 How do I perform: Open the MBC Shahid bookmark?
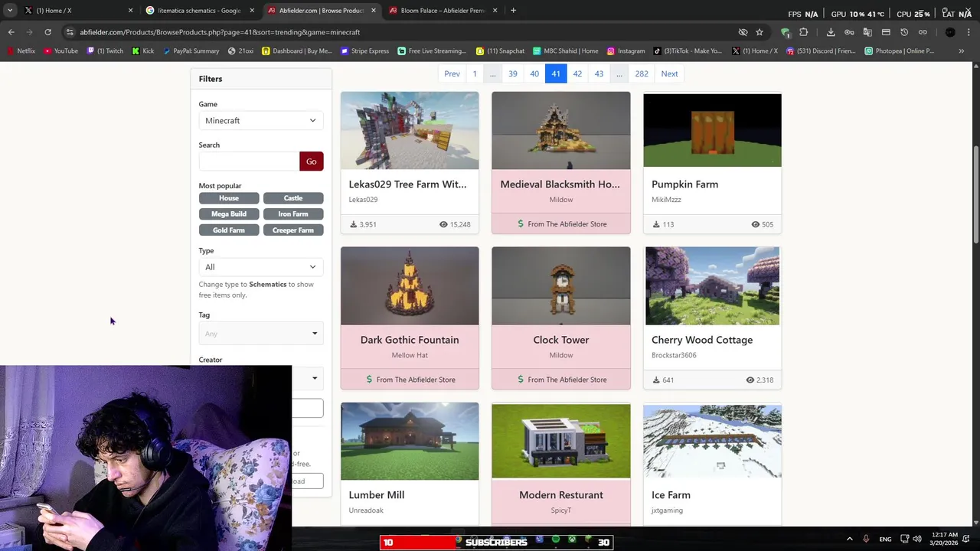coord(565,51)
